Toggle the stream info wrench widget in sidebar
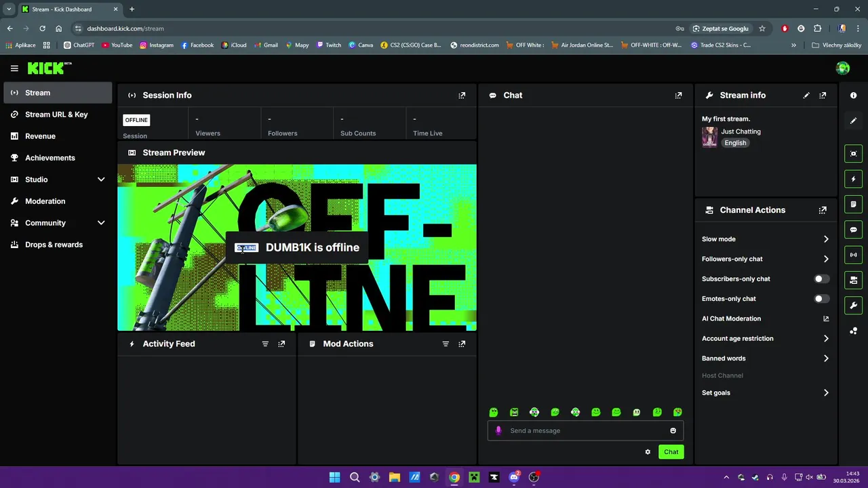868x488 pixels. pos(853,305)
